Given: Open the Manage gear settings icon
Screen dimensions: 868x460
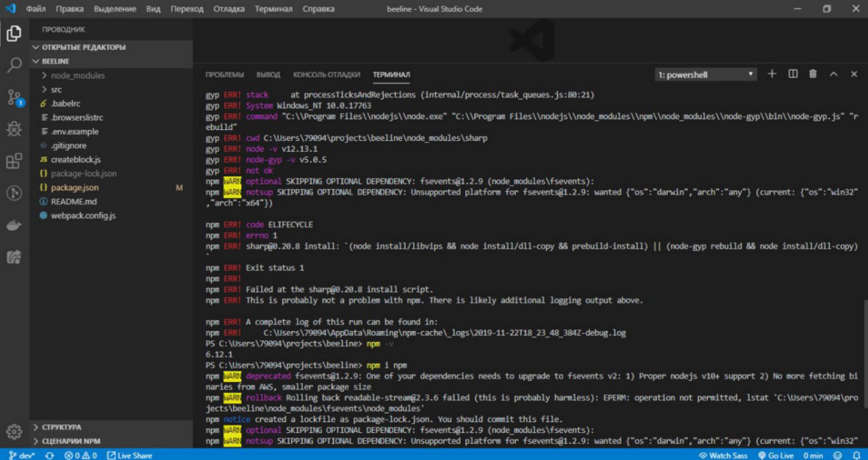Looking at the screenshot, I should tap(14, 431).
